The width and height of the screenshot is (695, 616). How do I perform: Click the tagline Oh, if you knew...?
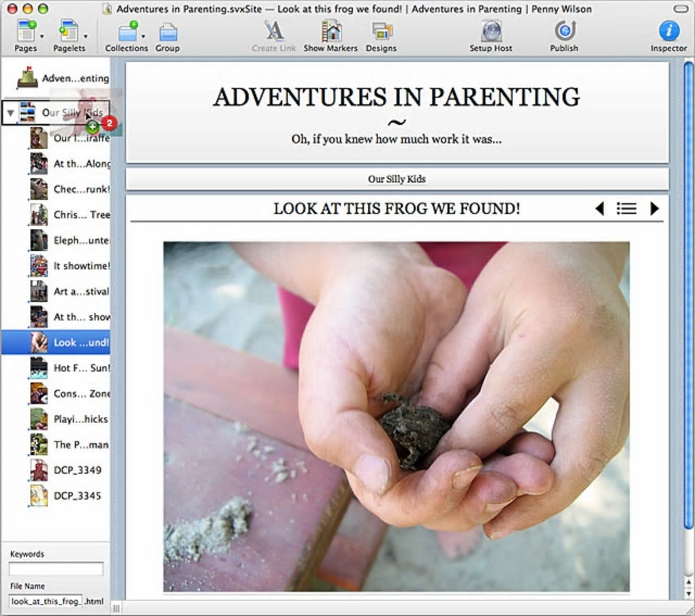[x=397, y=139]
